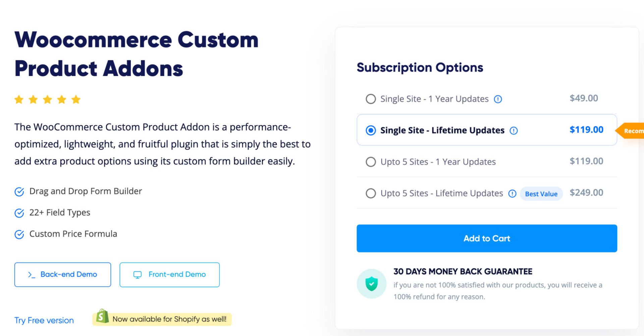
Task: Click the monitor icon on Front-end Demo button
Action: [138, 274]
